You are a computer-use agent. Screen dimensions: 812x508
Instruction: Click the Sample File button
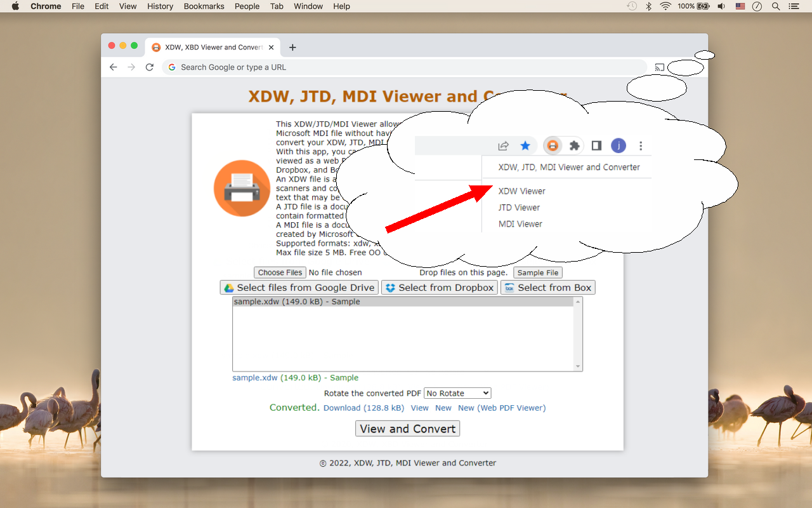pyautogui.click(x=537, y=272)
